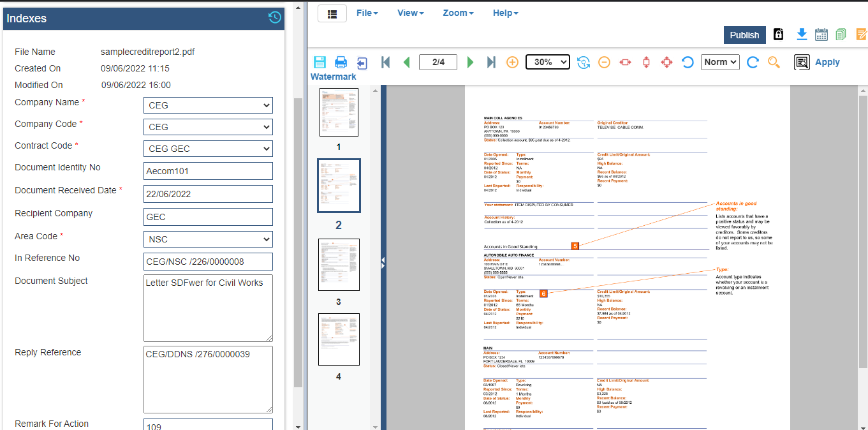Click the fit to width icon

click(625, 62)
